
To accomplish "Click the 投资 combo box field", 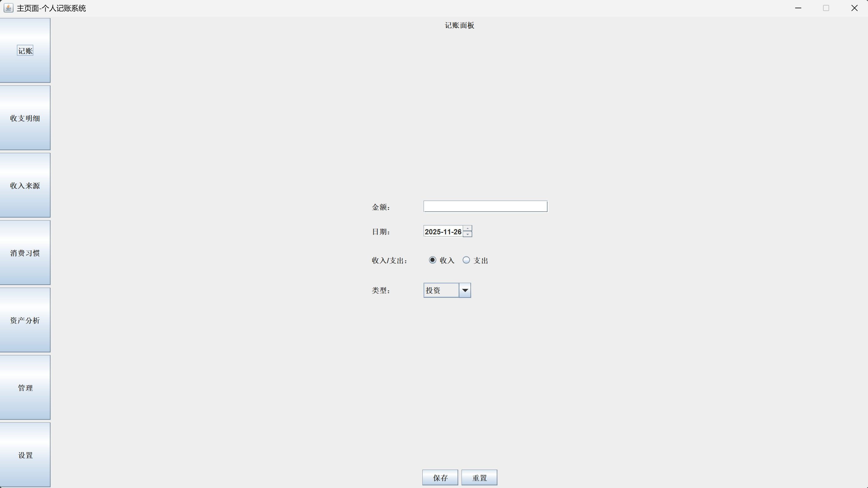I will coord(441,290).
